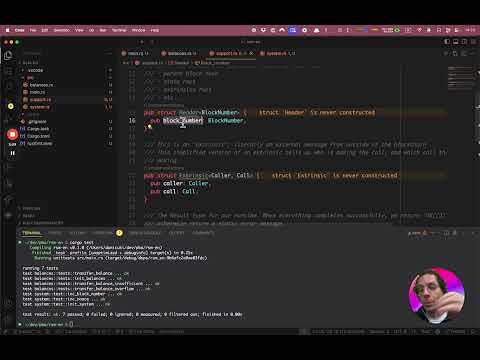Open the Apple menu
This screenshot has height=360, width=480.
point(7,30)
